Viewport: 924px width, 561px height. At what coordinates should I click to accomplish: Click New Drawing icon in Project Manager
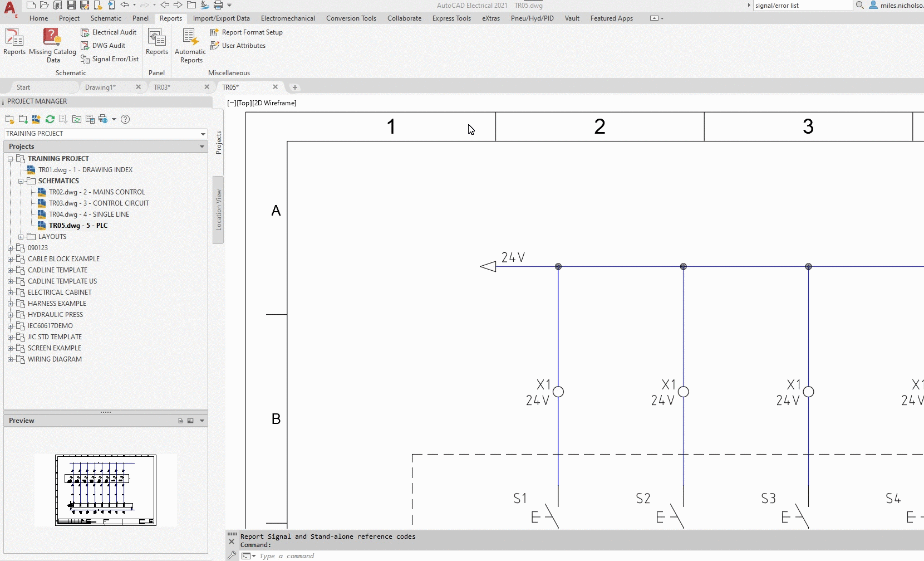click(36, 119)
